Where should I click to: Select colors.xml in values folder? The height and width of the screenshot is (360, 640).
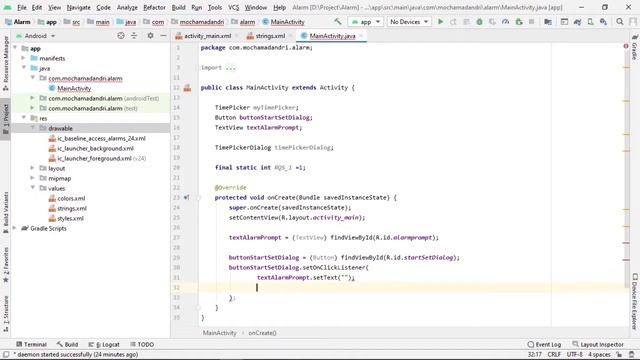click(x=71, y=198)
